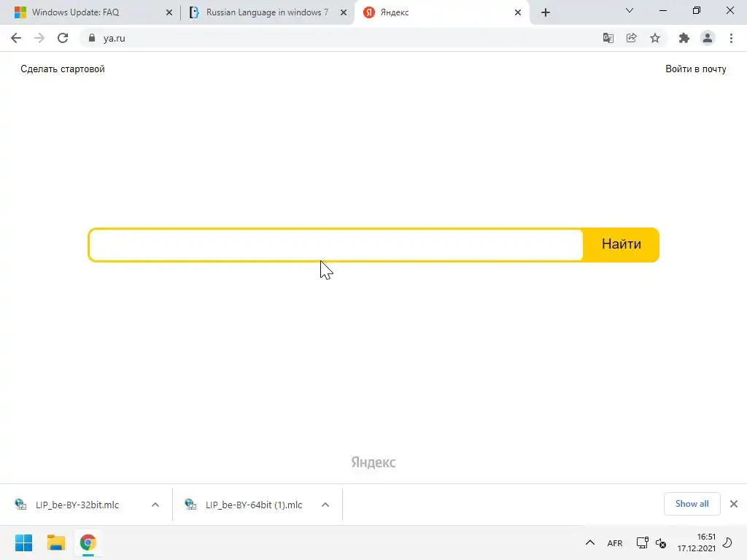The image size is (747, 560).
Task: Click the forward navigation arrow
Action: point(39,38)
